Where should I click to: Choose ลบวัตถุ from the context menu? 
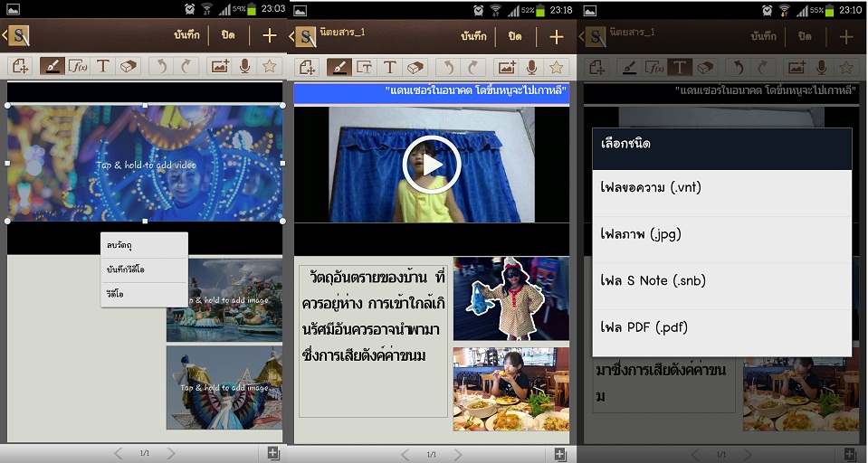(x=144, y=245)
